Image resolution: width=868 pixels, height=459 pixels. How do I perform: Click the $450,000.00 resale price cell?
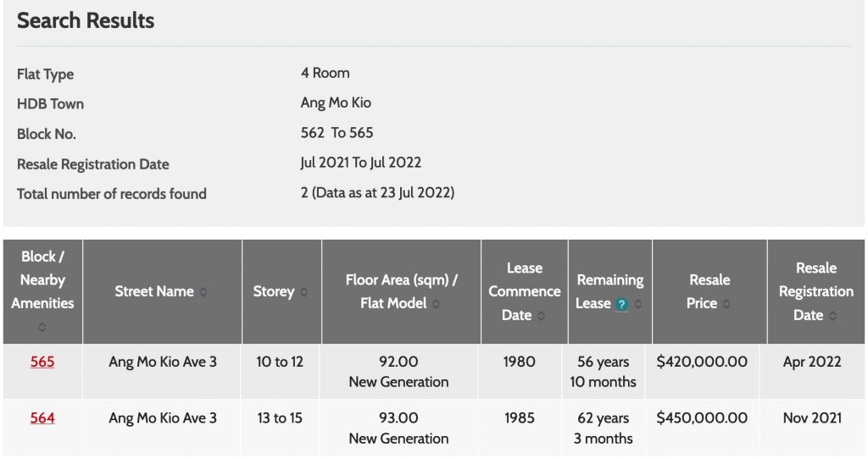click(702, 418)
